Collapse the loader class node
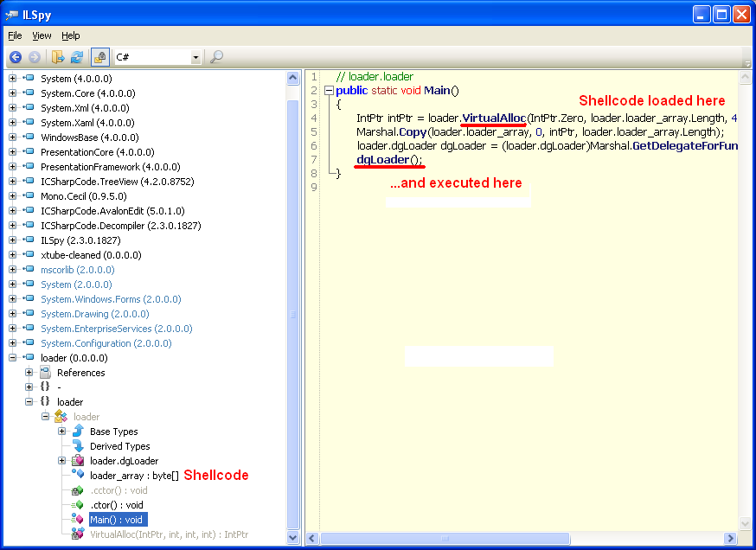The height and width of the screenshot is (550, 756). tap(45, 417)
